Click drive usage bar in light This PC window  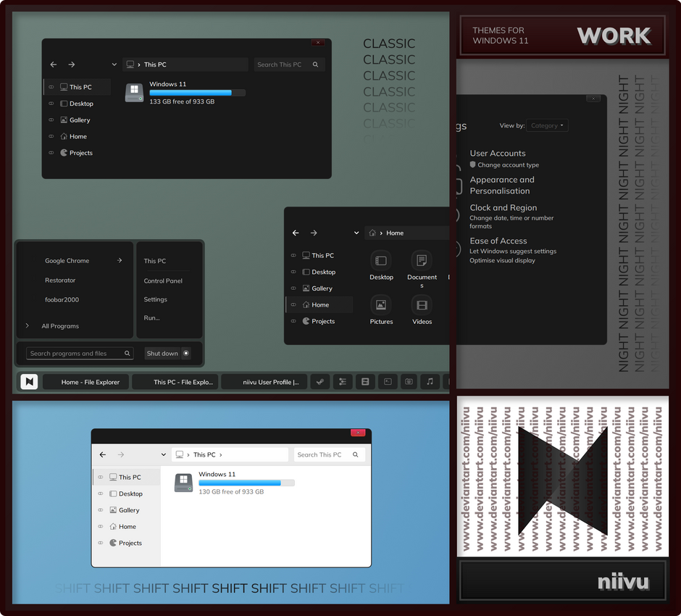247,483
